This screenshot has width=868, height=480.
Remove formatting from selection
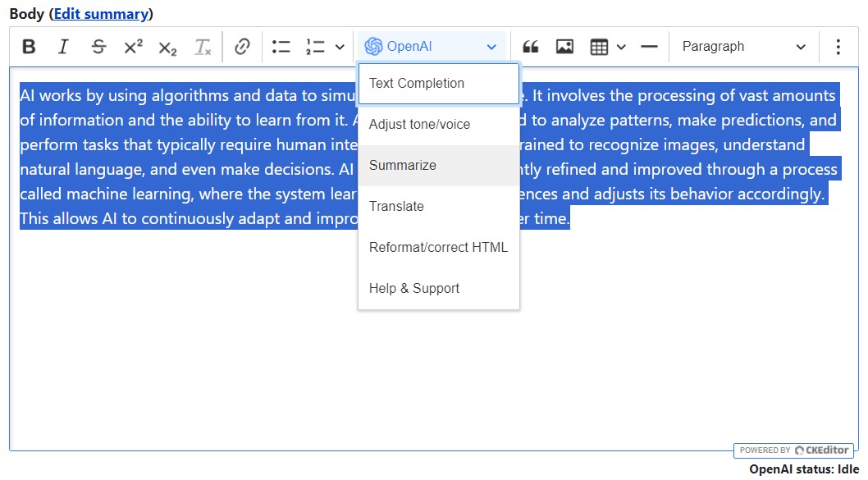tap(203, 47)
